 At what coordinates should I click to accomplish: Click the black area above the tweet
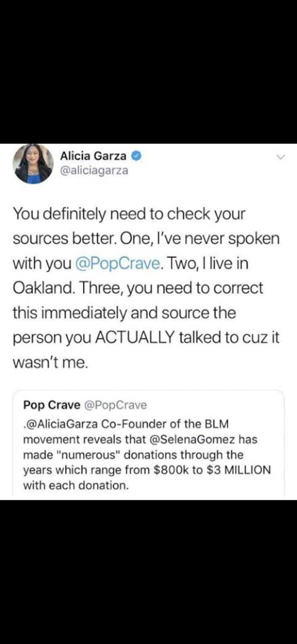tap(148, 72)
